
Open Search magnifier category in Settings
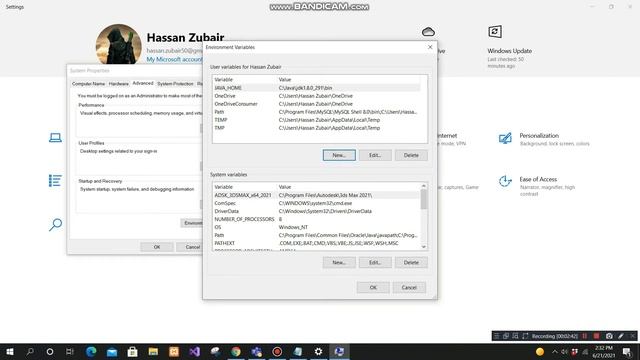pyautogui.click(x=55, y=224)
